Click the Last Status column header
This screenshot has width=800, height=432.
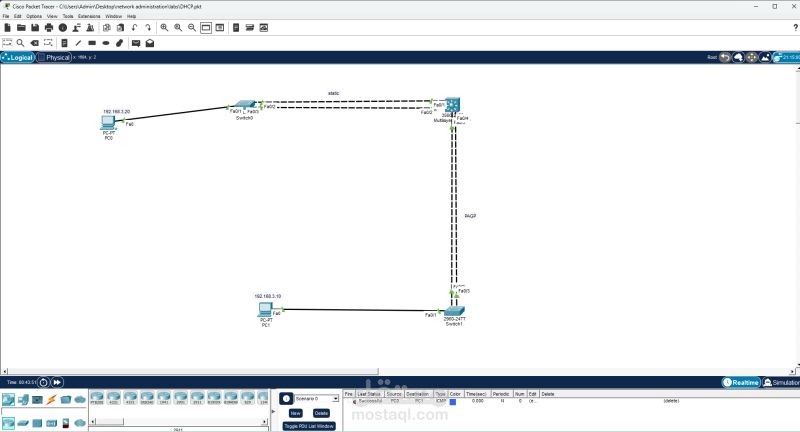pyautogui.click(x=368, y=394)
